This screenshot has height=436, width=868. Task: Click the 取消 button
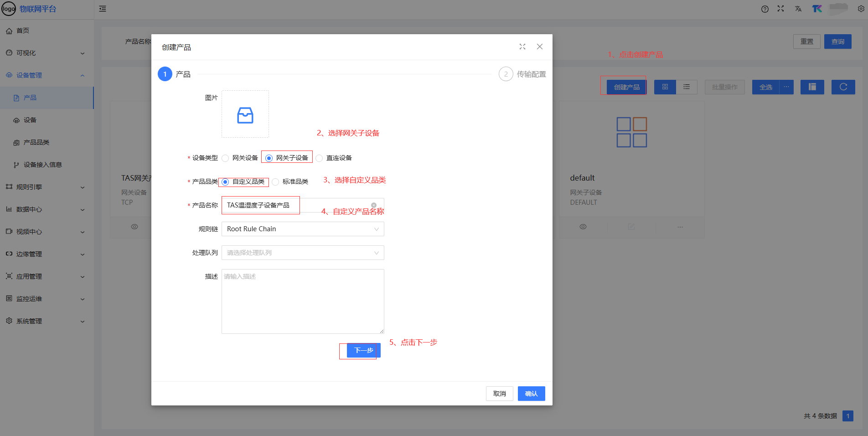pos(499,394)
